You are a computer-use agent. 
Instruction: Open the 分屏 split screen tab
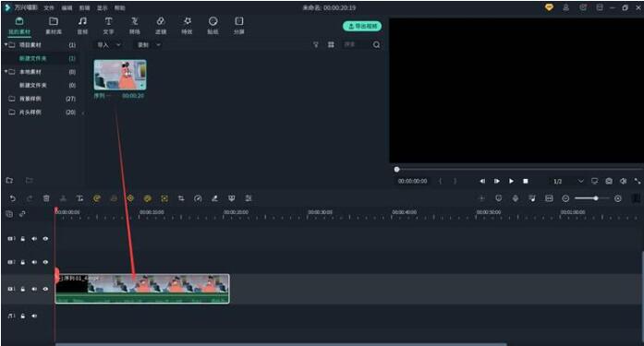239,26
